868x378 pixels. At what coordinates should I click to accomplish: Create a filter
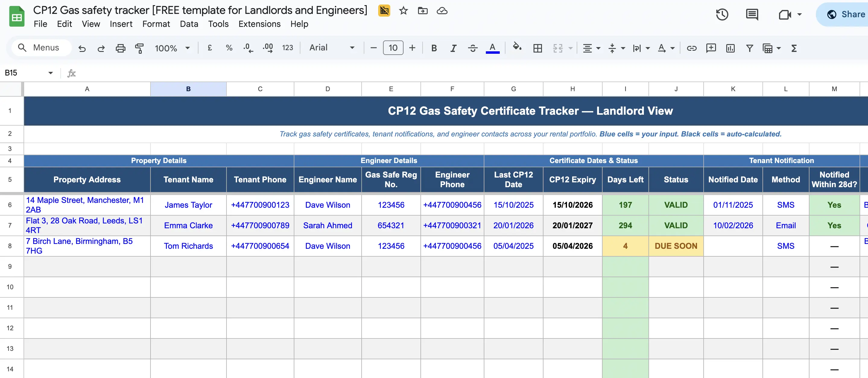point(749,48)
